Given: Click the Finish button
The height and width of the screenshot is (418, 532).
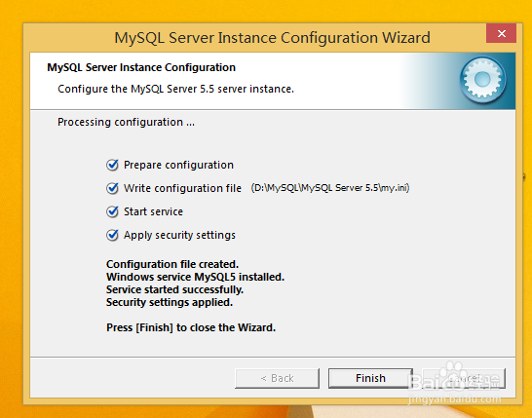Looking at the screenshot, I should 370,378.
